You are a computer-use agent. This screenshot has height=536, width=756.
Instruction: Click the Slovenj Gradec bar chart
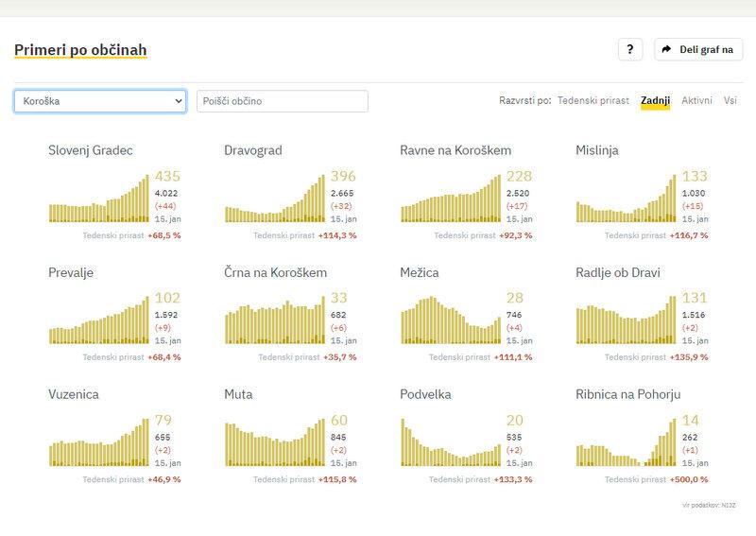98,200
